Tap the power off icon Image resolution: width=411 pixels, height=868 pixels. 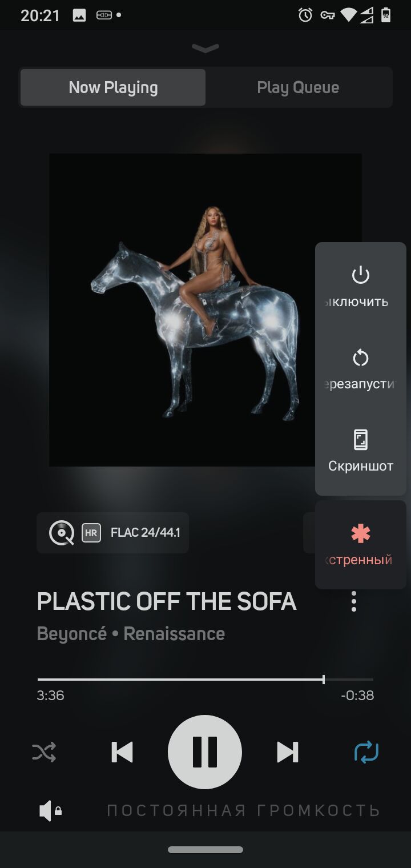click(361, 276)
